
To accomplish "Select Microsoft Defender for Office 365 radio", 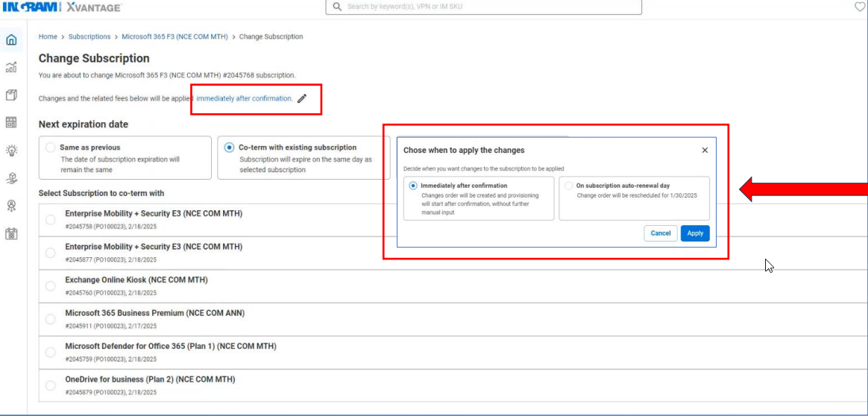I will coord(51,353).
